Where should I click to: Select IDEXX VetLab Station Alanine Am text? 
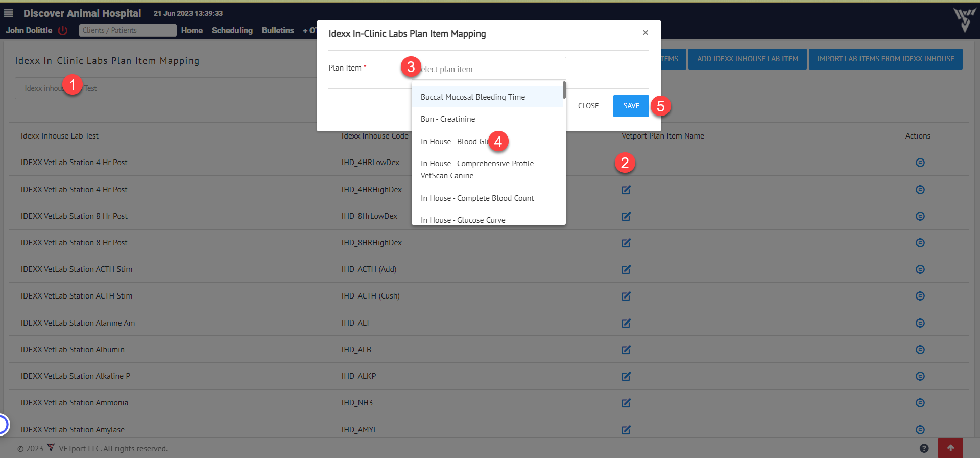tap(78, 323)
